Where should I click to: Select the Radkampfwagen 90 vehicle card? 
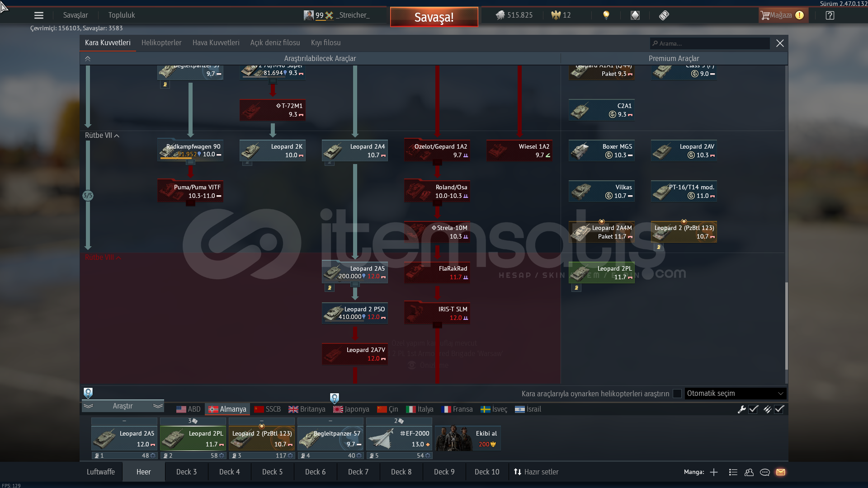[x=190, y=151]
